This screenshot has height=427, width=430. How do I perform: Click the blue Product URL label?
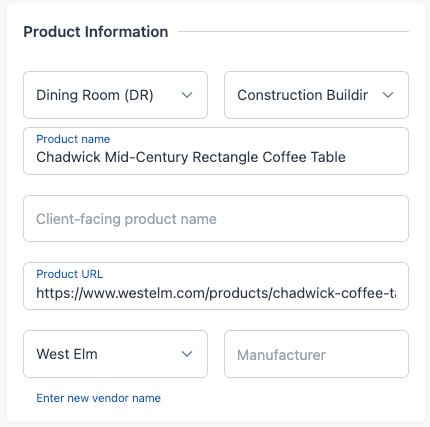click(x=70, y=274)
